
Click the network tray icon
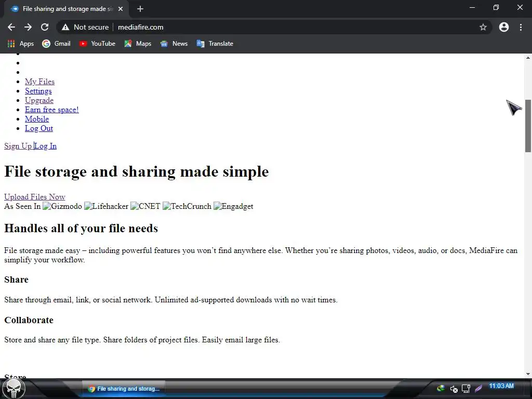point(466,388)
